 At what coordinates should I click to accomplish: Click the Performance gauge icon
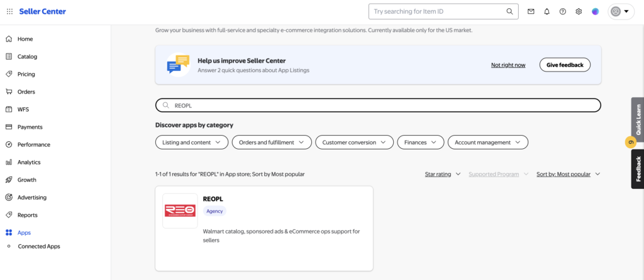(x=9, y=145)
